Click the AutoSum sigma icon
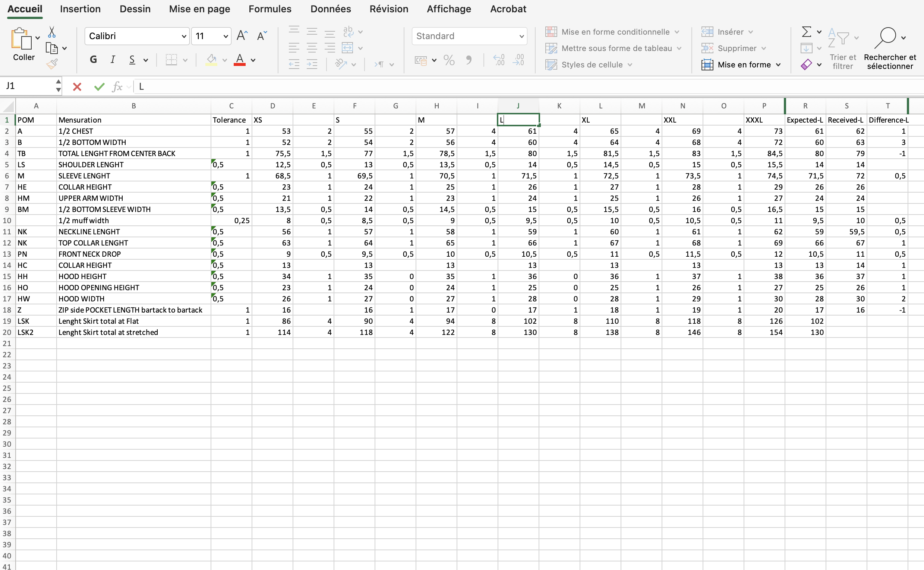The width and height of the screenshot is (924, 570). [x=806, y=32]
